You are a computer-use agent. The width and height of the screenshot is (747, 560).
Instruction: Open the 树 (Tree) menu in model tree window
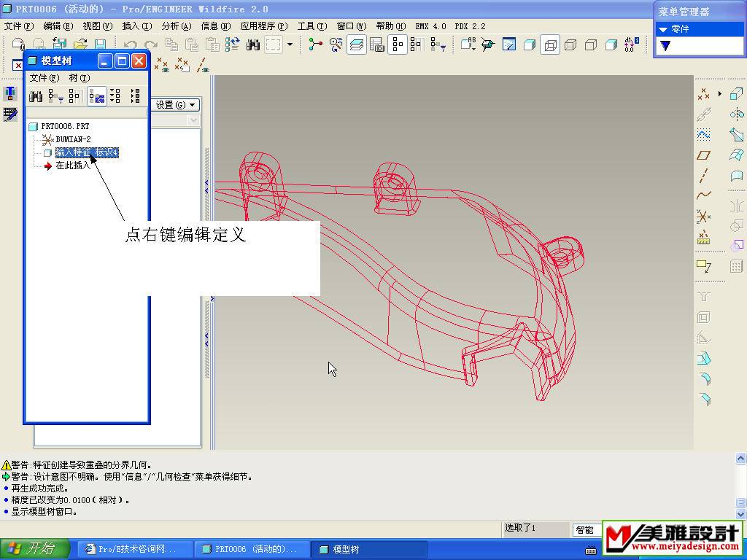click(79, 78)
